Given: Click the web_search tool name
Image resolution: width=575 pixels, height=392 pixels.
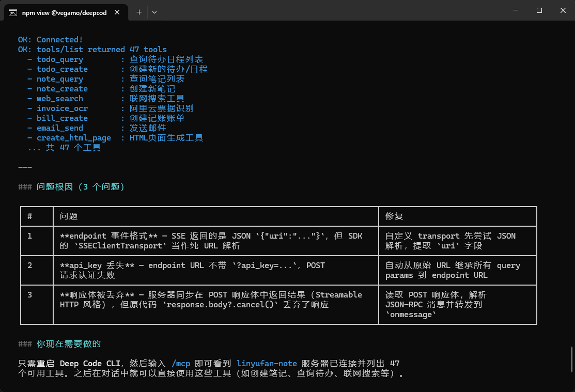Looking at the screenshot, I should [x=60, y=99].
